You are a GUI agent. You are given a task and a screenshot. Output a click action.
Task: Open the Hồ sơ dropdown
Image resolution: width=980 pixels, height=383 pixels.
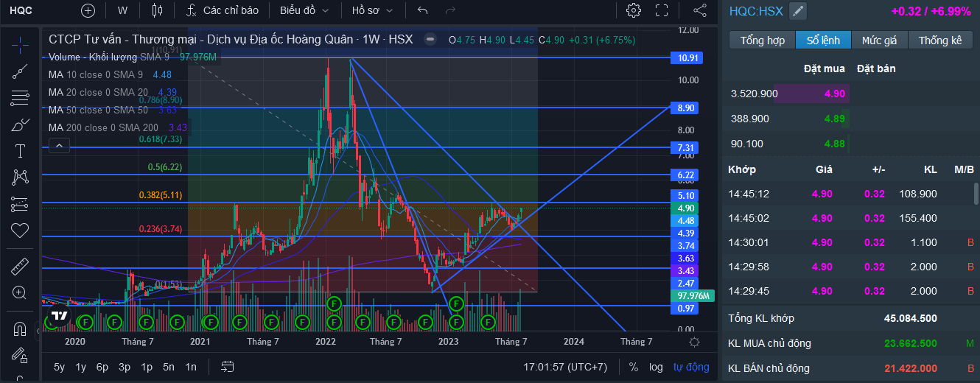click(x=372, y=10)
